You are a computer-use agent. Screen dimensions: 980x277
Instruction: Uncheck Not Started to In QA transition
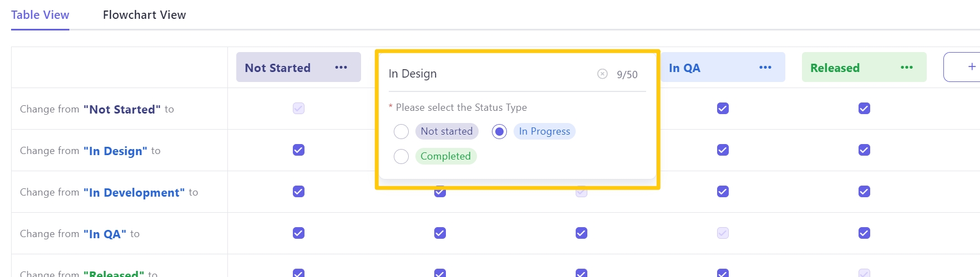pyautogui.click(x=723, y=109)
